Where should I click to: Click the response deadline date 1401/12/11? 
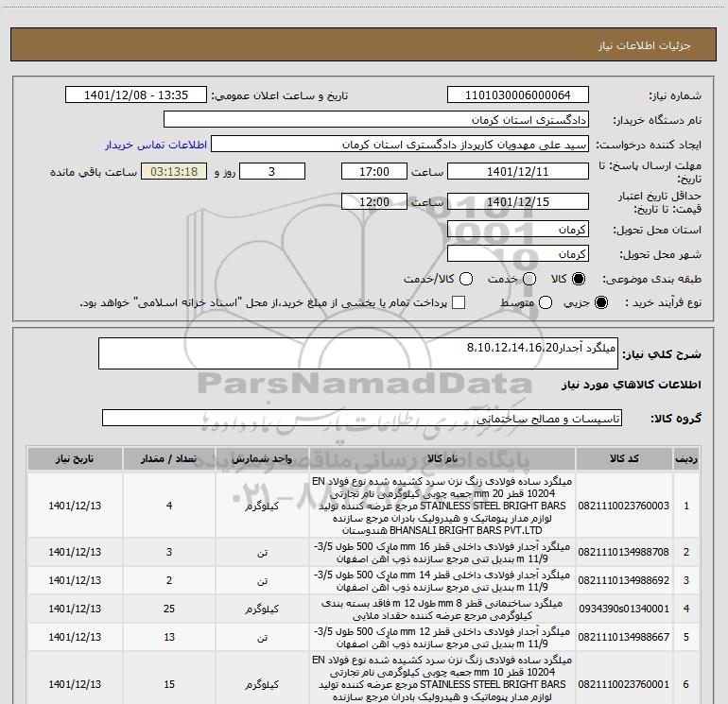click(x=518, y=172)
